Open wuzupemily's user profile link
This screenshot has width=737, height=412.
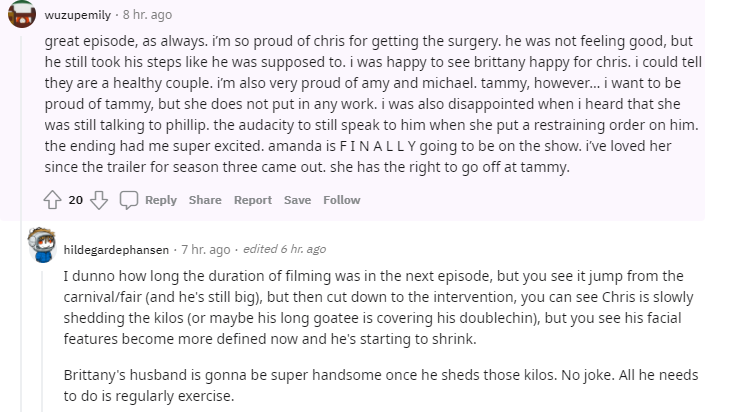click(x=80, y=17)
